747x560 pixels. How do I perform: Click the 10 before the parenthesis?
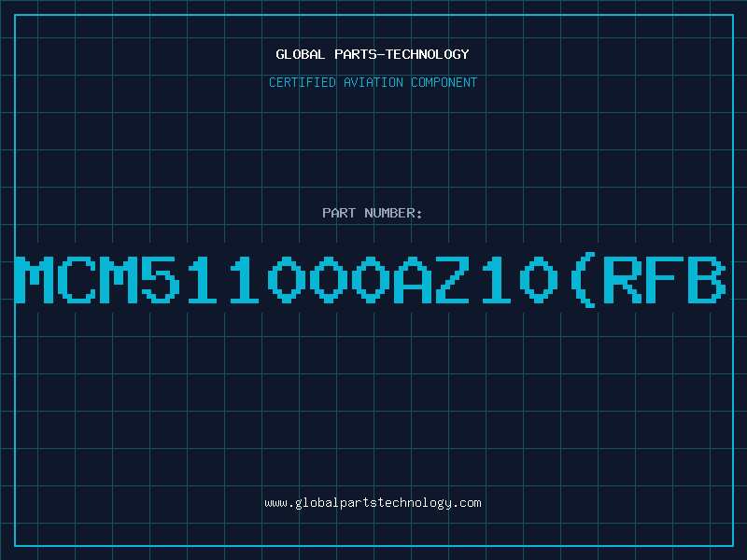tap(520, 279)
